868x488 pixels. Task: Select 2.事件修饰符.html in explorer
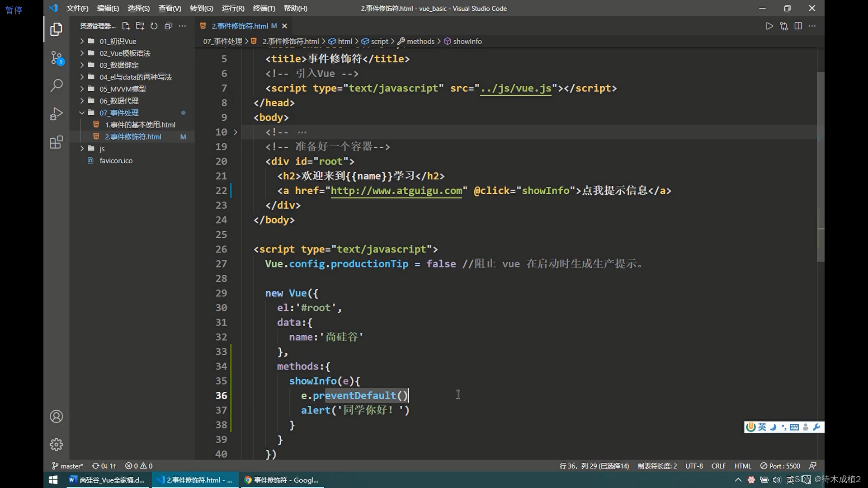pyautogui.click(x=132, y=137)
